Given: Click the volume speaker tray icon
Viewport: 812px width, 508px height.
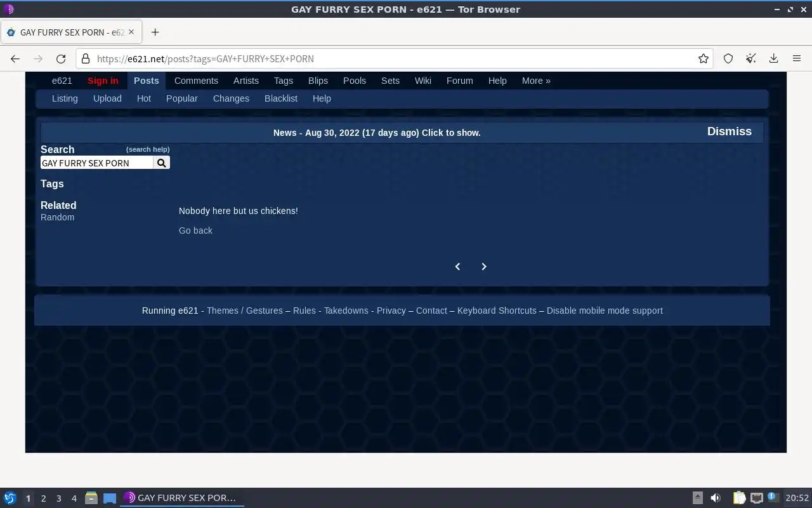Looking at the screenshot, I should click(x=716, y=498).
